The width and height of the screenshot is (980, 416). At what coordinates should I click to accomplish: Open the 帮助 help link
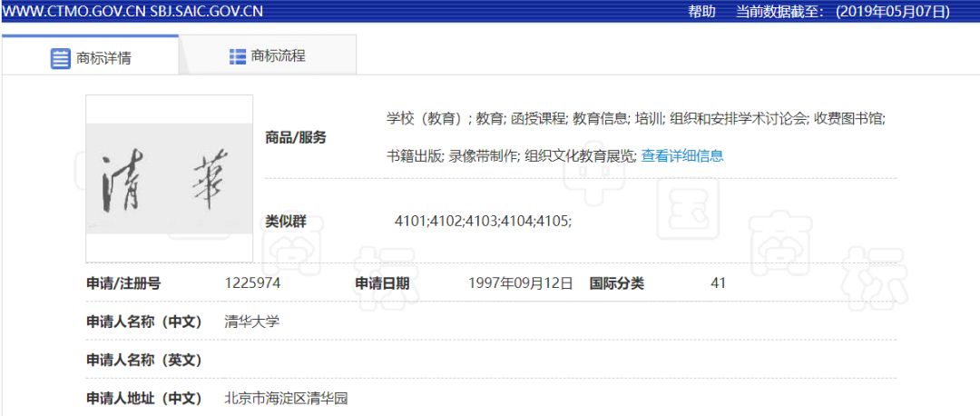click(701, 11)
